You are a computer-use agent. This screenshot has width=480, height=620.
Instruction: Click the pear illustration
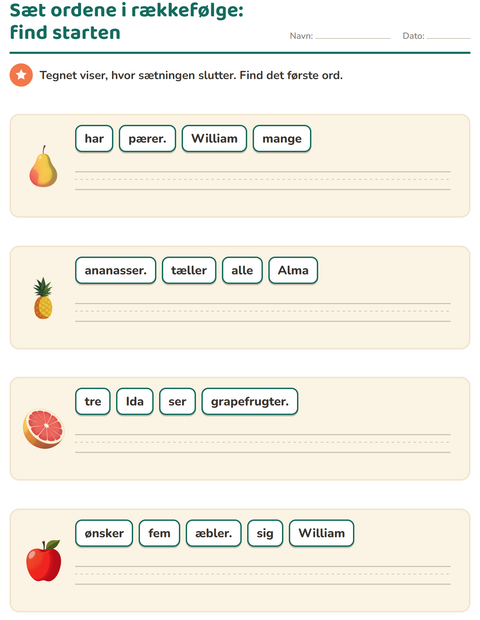[x=43, y=166]
